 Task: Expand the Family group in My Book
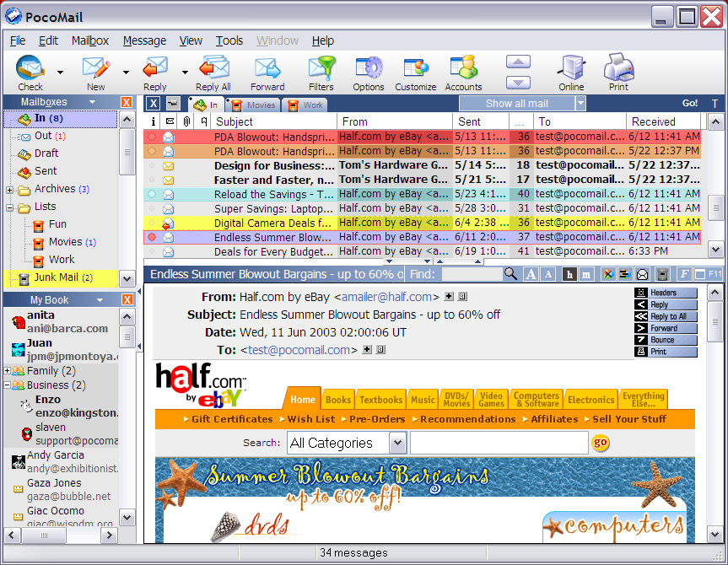[7, 370]
